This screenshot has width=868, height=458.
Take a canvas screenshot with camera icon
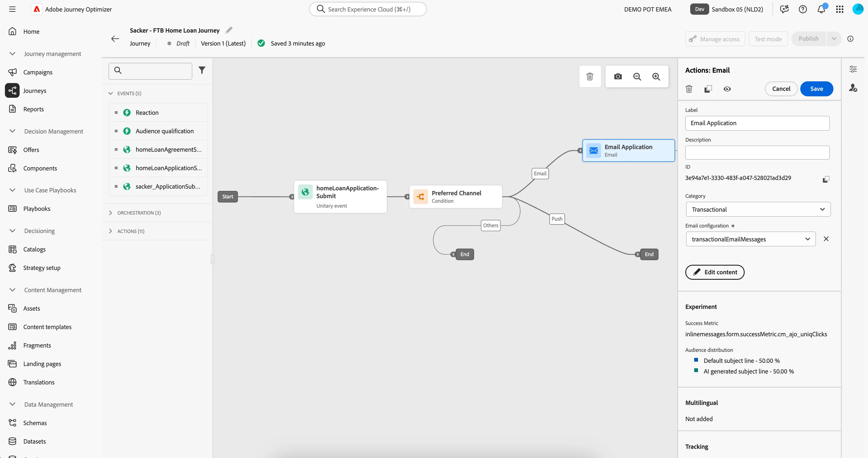tap(618, 76)
